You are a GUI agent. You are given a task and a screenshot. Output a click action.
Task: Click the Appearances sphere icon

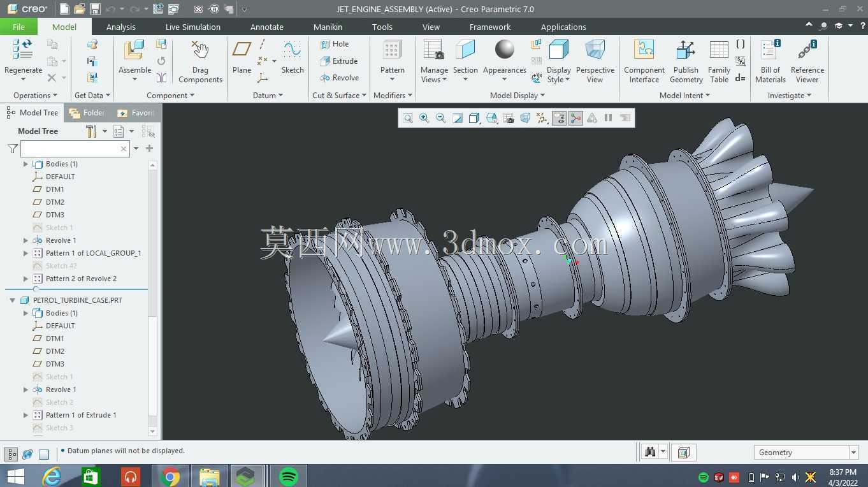click(x=504, y=50)
